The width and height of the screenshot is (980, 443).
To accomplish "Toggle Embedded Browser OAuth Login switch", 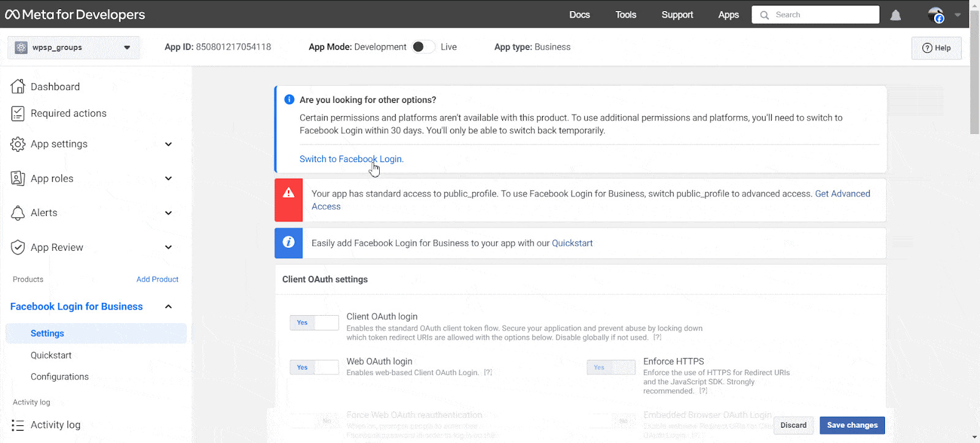I will 611,421.
